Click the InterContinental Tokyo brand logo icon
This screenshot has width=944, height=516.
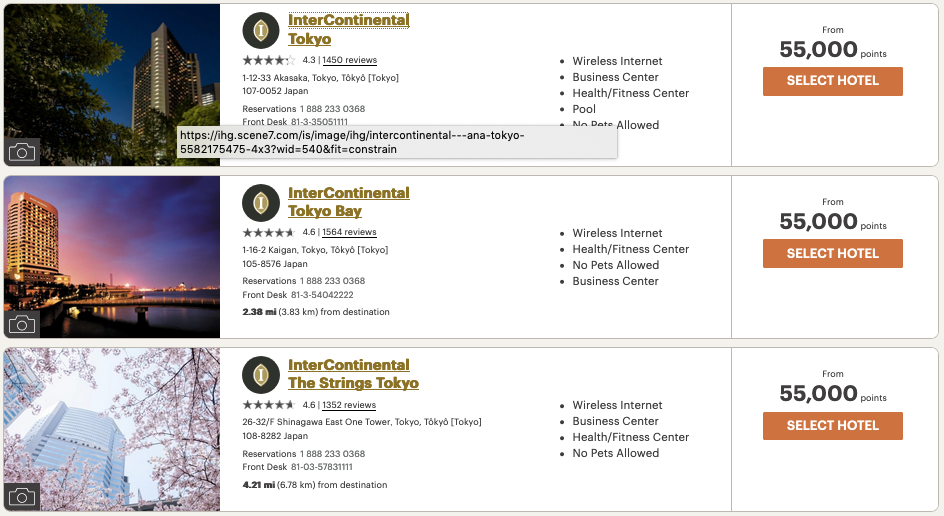pos(261,30)
